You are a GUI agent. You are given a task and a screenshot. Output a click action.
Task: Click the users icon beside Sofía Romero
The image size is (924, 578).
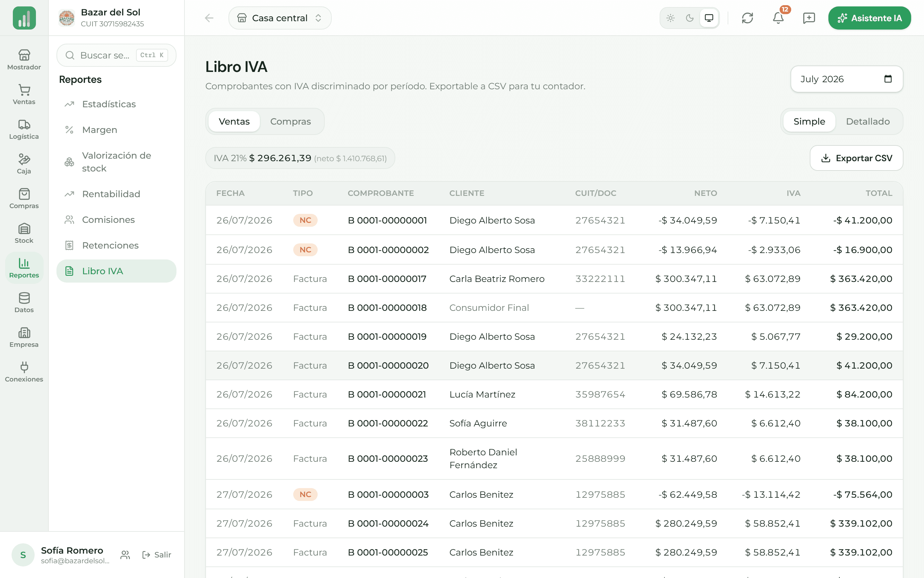125,555
